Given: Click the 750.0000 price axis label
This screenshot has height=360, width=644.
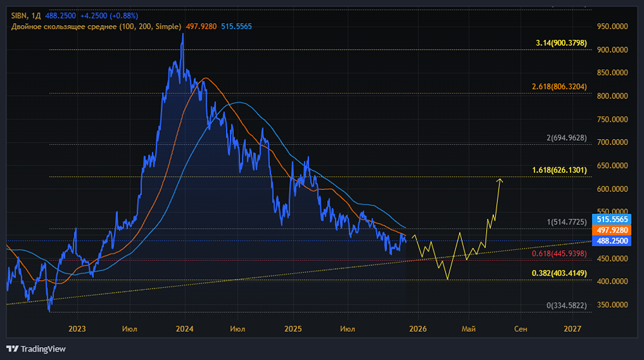Looking at the screenshot, I should (612, 119).
